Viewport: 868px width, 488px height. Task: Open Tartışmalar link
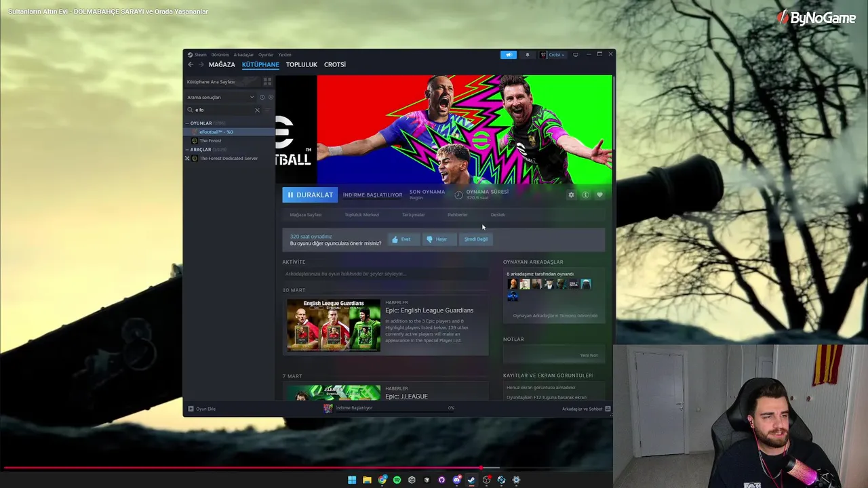pyautogui.click(x=414, y=215)
